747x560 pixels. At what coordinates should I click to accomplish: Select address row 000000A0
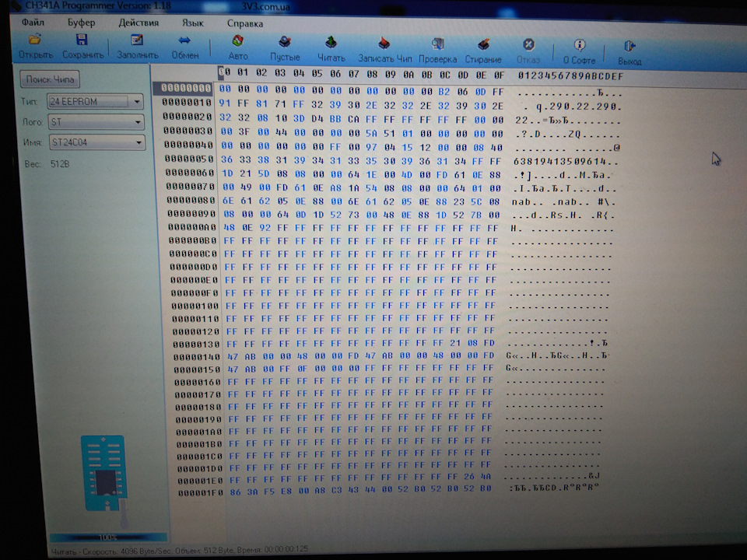pos(192,227)
